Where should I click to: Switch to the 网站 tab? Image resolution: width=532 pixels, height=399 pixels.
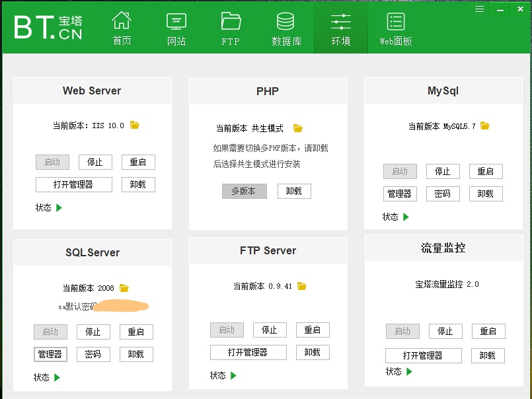[176, 29]
